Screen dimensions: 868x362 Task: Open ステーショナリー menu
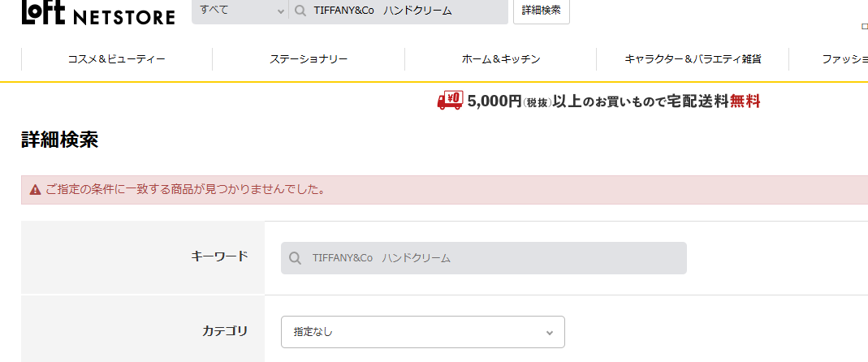point(309,59)
